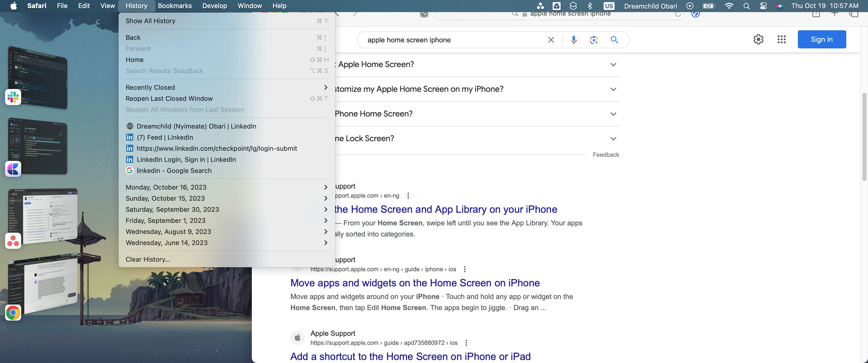Screen dimensions: 868x363
Task: Open Asana from the desktop icon
Action: (x=13, y=240)
